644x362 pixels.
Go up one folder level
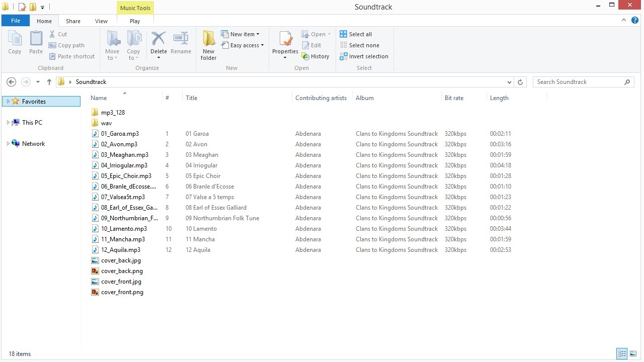tap(49, 82)
